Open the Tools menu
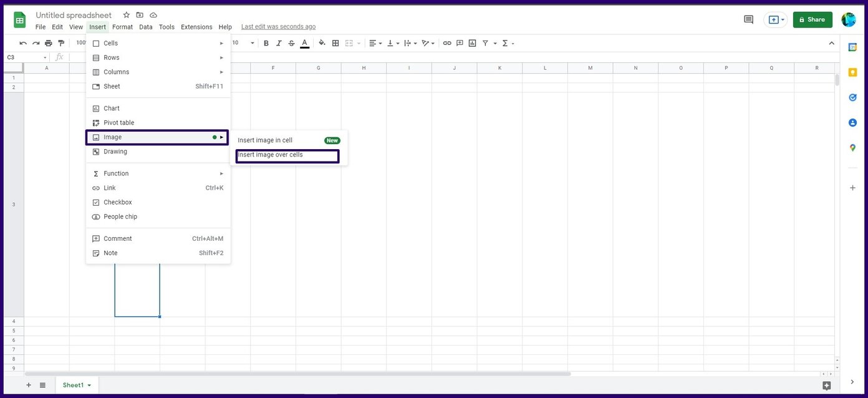This screenshot has width=868, height=398. [x=166, y=27]
